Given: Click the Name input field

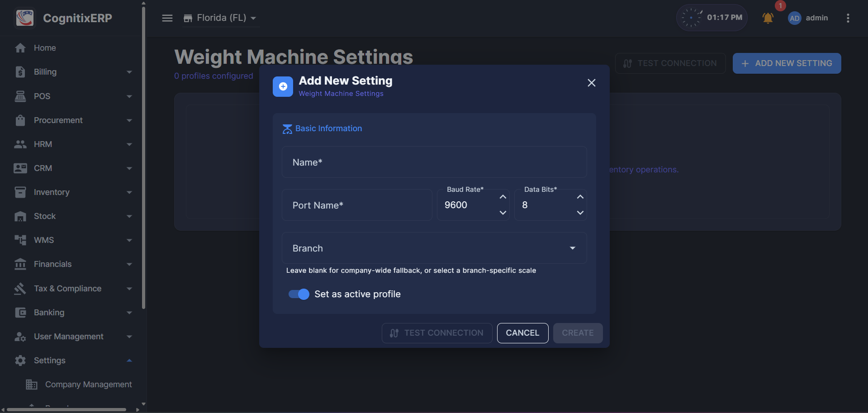Looking at the screenshot, I should pyautogui.click(x=434, y=162).
